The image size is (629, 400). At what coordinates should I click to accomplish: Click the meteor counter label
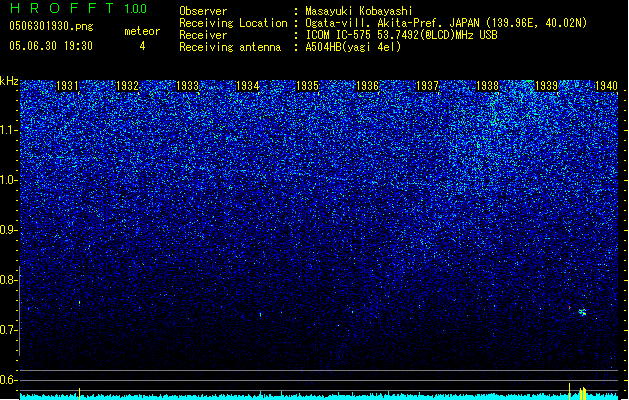click(x=142, y=31)
